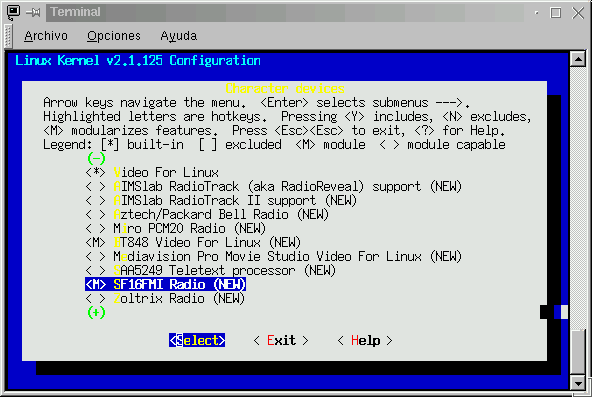Click the (+) scroll-down indicator
This screenshot has width=592, height=397.
pos(96,312)
